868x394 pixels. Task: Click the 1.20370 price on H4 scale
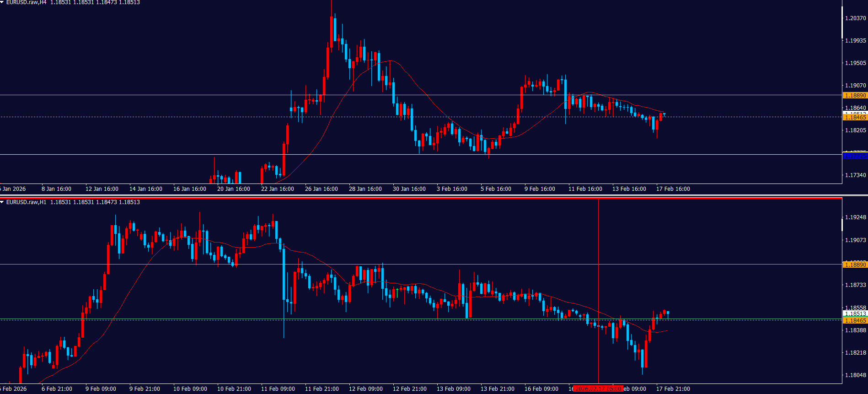pos(855,18)
